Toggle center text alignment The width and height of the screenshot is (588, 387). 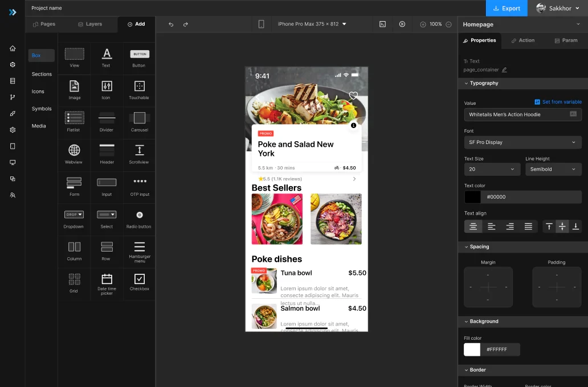pyautogui.click(x=473, y=227)
